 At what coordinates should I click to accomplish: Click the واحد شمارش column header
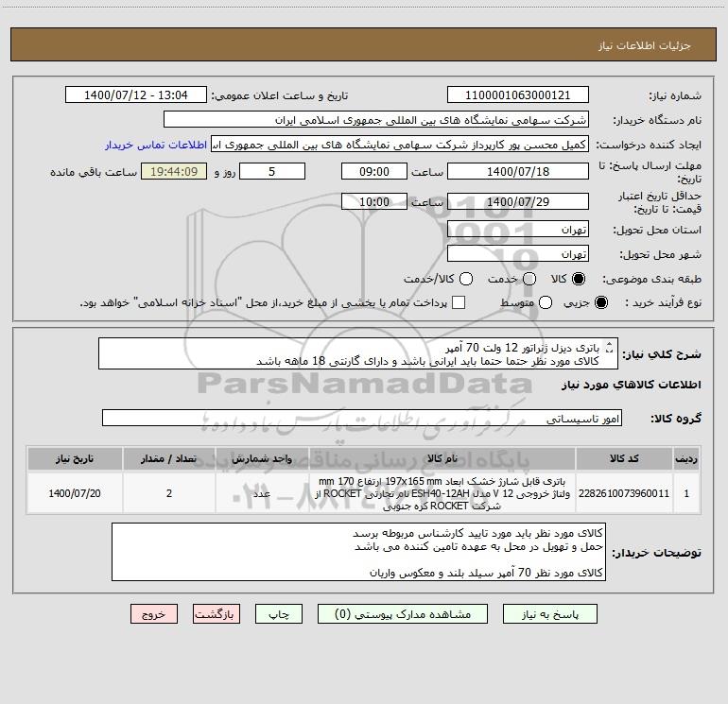click(x=262, y=458)
